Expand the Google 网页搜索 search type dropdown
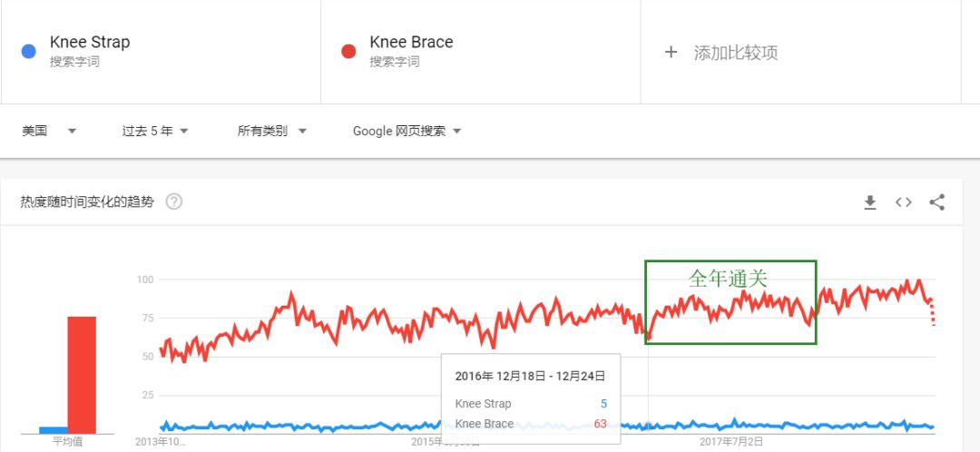Viewport: 980px width, 452px height. (x=407, y=132)
